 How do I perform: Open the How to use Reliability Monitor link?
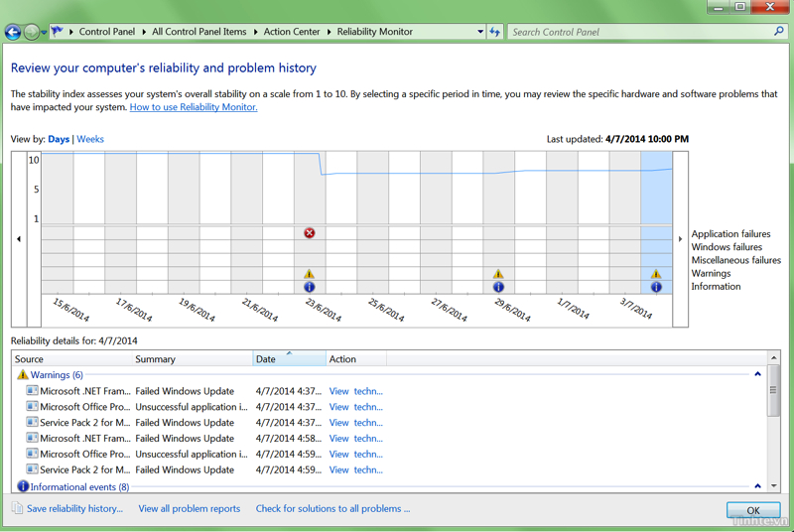click(194, 107)
